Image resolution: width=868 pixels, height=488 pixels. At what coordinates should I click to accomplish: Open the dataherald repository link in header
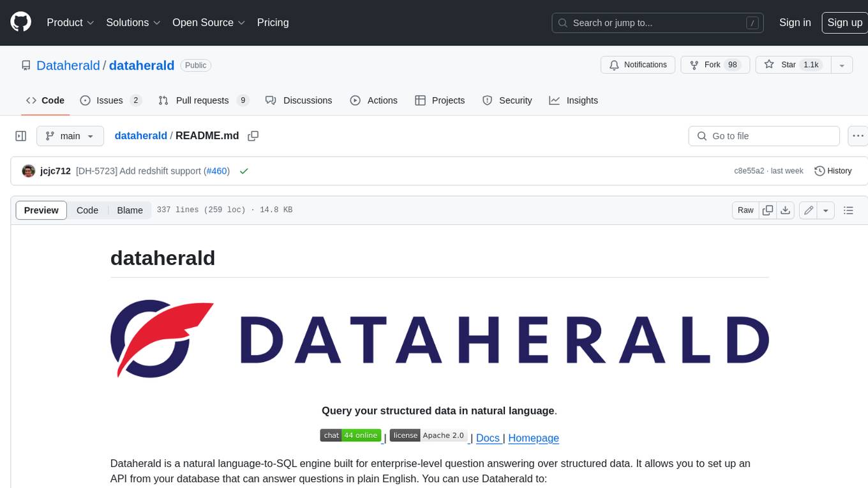point(142,65)
